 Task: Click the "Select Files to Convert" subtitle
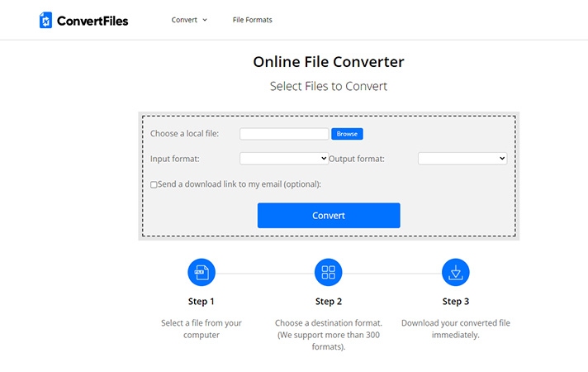pos(329,86)
